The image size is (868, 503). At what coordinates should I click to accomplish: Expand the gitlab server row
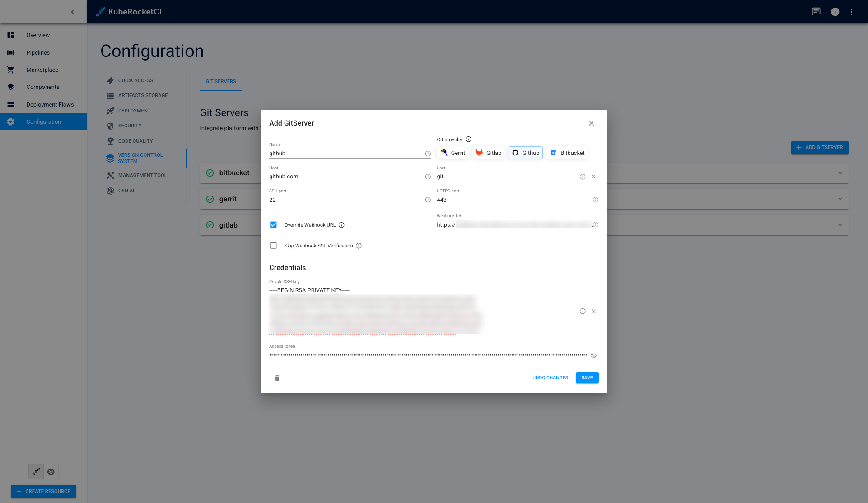(840, 224)
